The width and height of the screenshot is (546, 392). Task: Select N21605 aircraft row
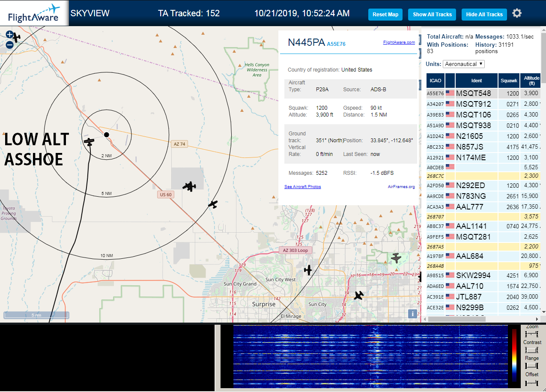[x=483, y=136]
